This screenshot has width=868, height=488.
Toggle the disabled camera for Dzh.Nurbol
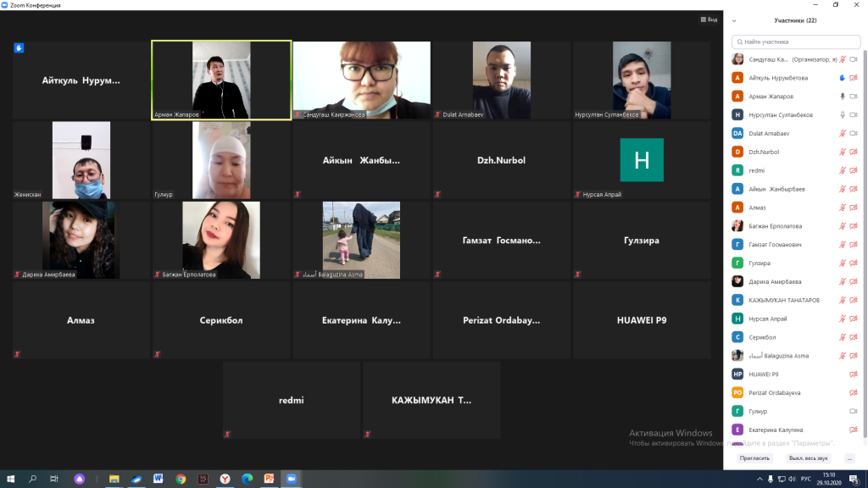pos(853,152)
